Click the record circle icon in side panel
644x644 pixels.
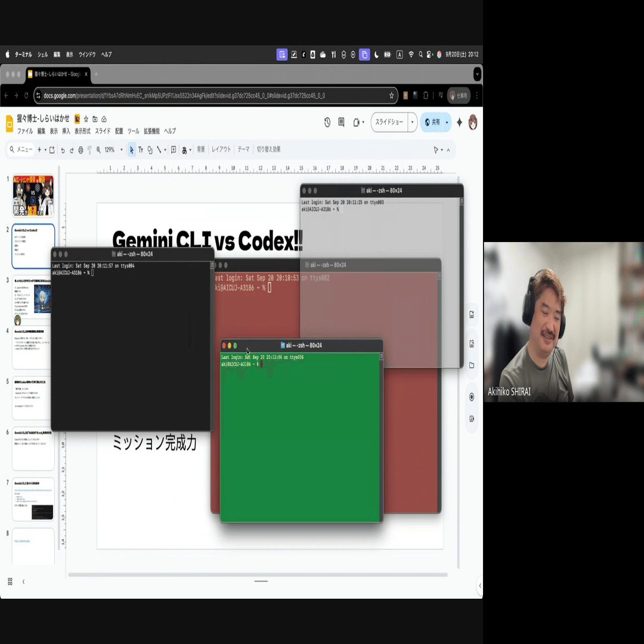click(472, 397)
